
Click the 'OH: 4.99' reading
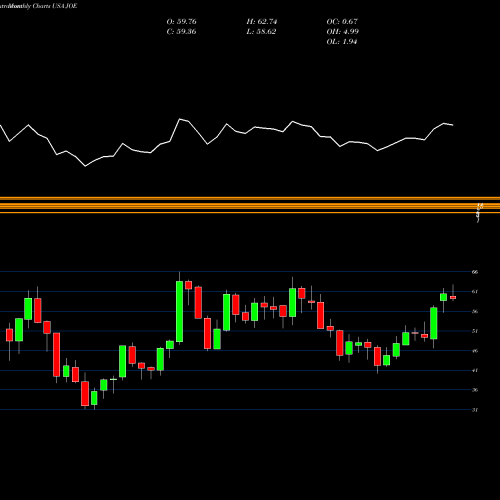342,32
